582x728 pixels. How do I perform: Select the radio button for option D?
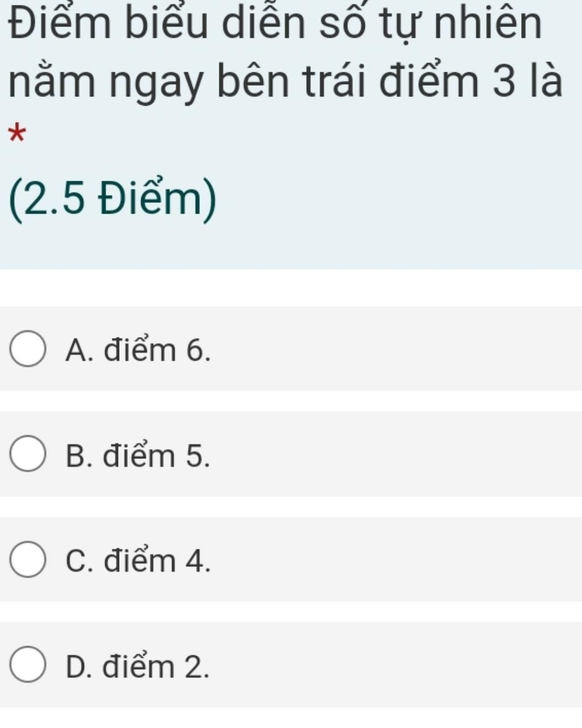point(27,665)
